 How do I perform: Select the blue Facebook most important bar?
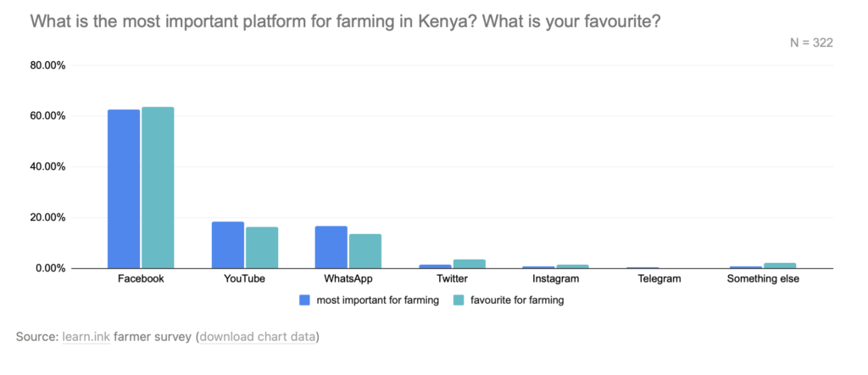124,189
